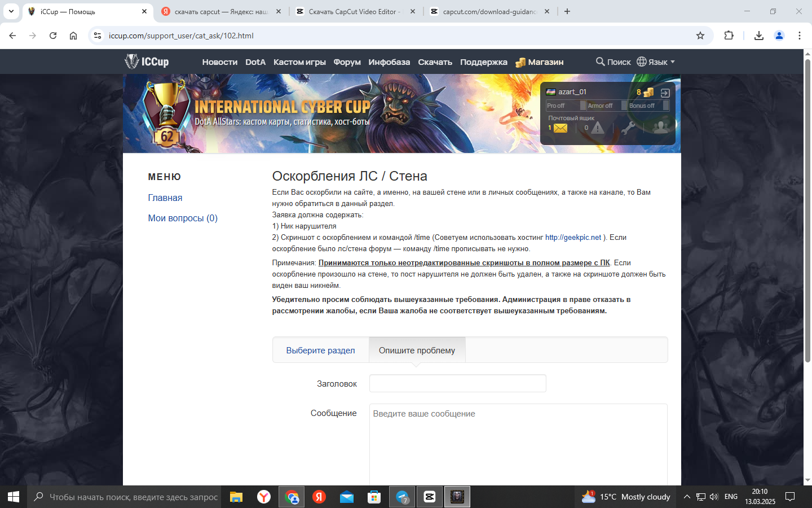The height and width of the screenshot is (508, 812).
Task: Click the Главная sidebar link
Action: (165, 198)
